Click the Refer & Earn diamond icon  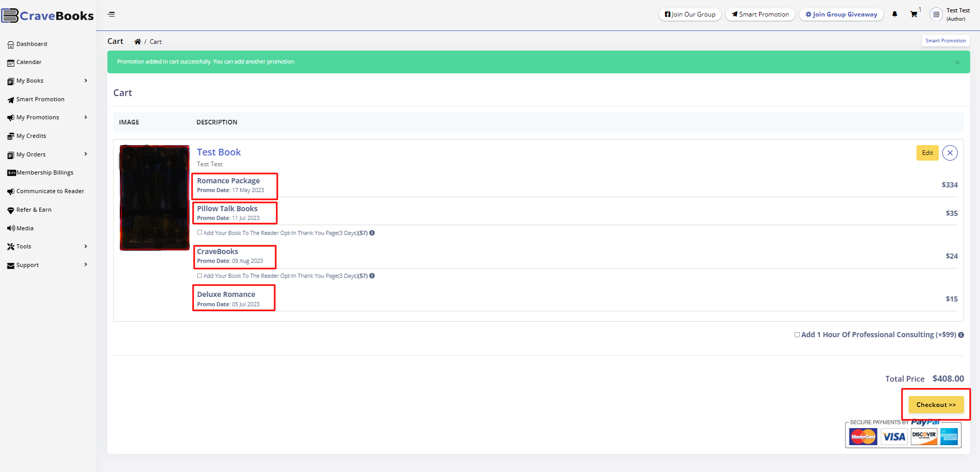click(11, 211)
